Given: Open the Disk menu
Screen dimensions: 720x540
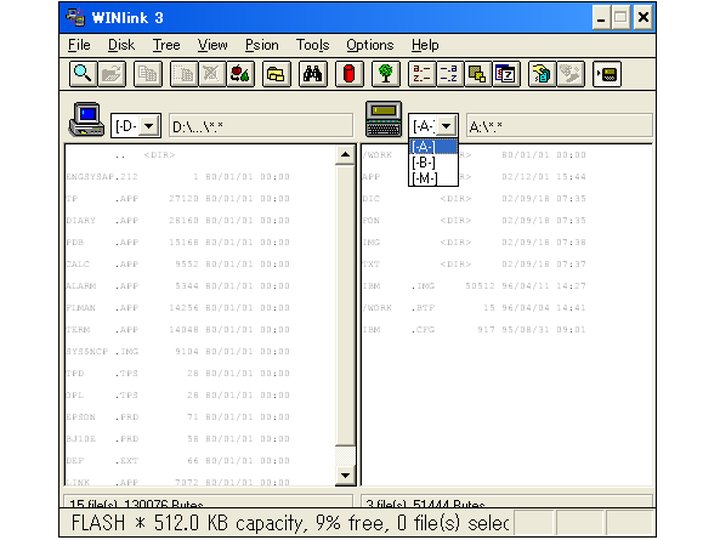Looking at the screenshot, I should pos(121,45).
